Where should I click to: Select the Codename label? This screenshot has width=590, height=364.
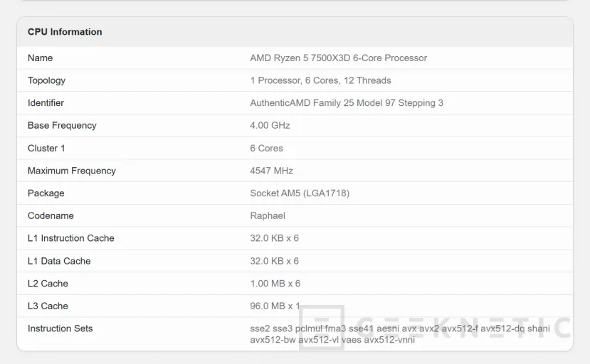click(51, 216)
